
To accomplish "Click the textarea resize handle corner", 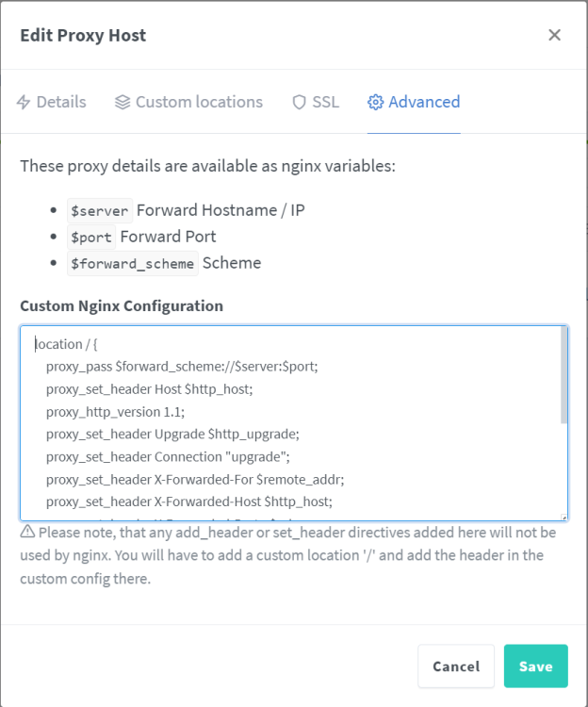I will (x=563, y=518).
